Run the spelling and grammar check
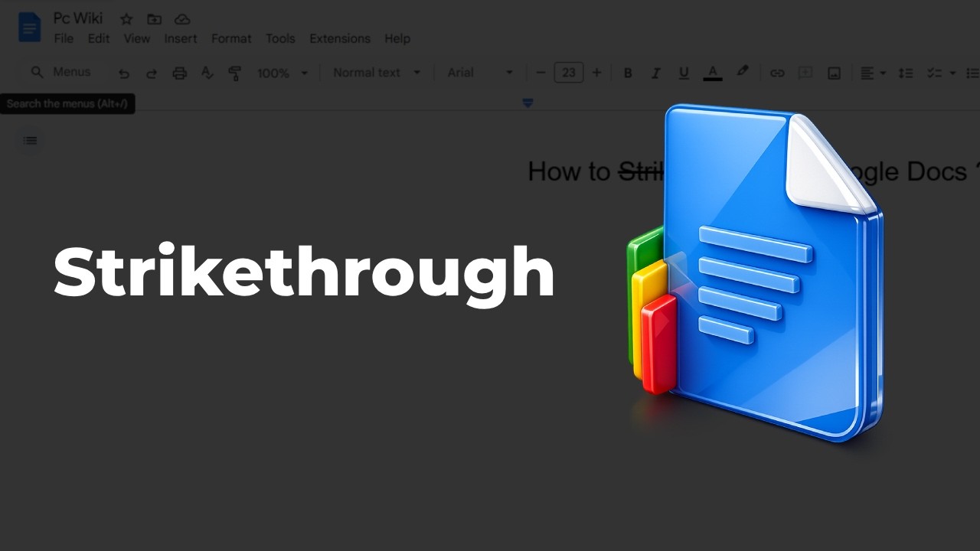980x551 pixels. point(207,73)
